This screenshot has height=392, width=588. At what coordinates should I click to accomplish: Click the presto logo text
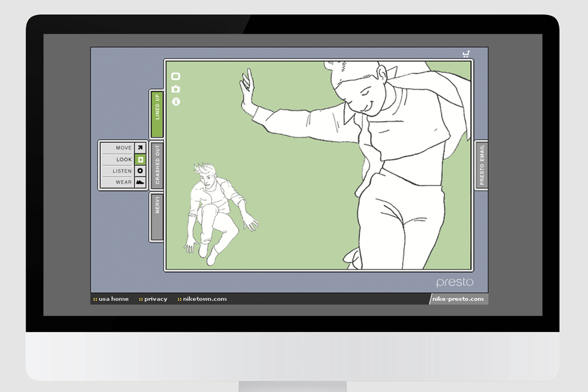pos(455,282)
